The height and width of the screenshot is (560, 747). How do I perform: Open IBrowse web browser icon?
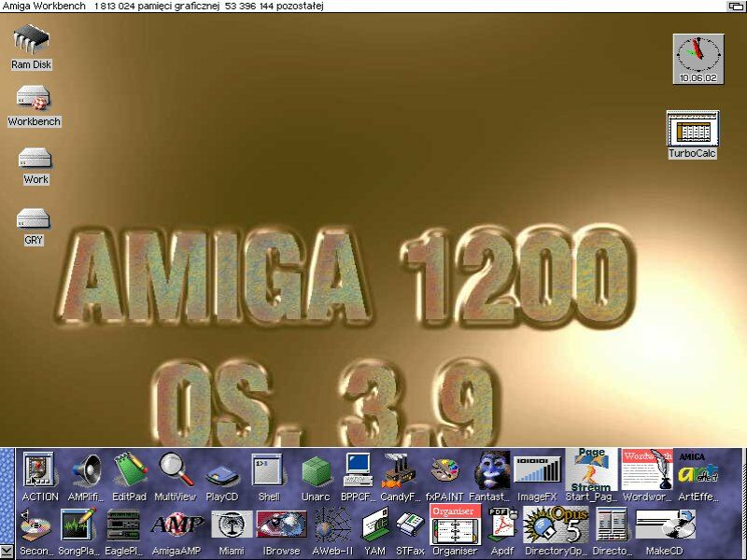tap(282, 531)
